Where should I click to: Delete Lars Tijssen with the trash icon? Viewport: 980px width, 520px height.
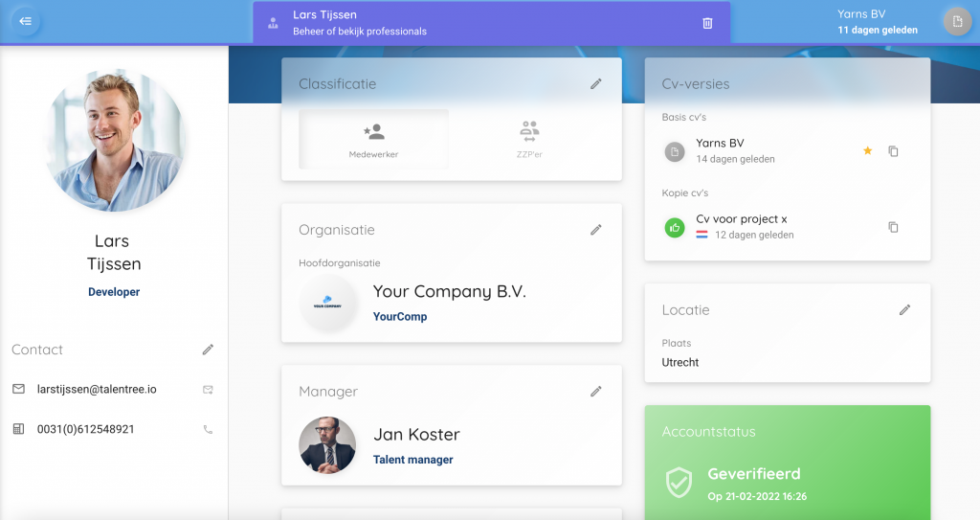[707, 23]
